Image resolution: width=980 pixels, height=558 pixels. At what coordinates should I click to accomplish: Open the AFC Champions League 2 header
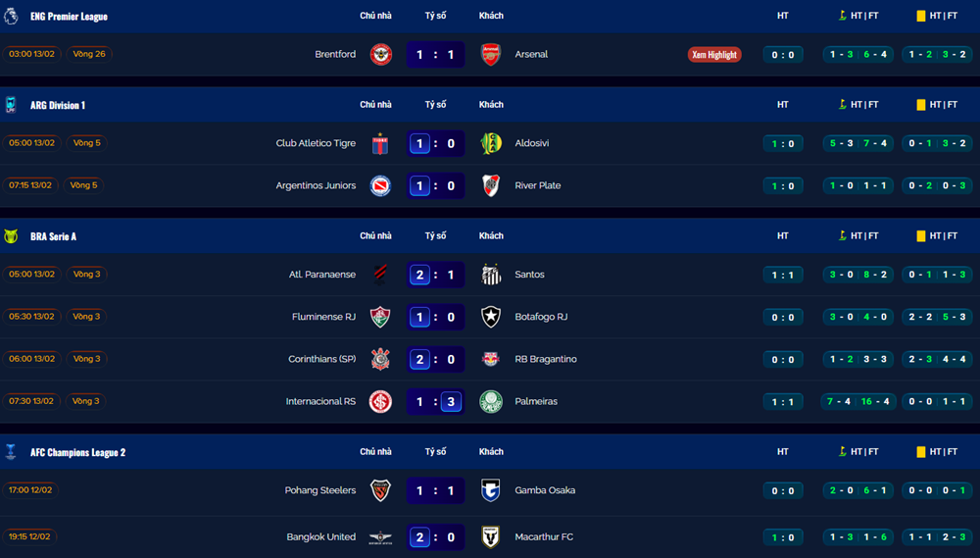point(77,452)
